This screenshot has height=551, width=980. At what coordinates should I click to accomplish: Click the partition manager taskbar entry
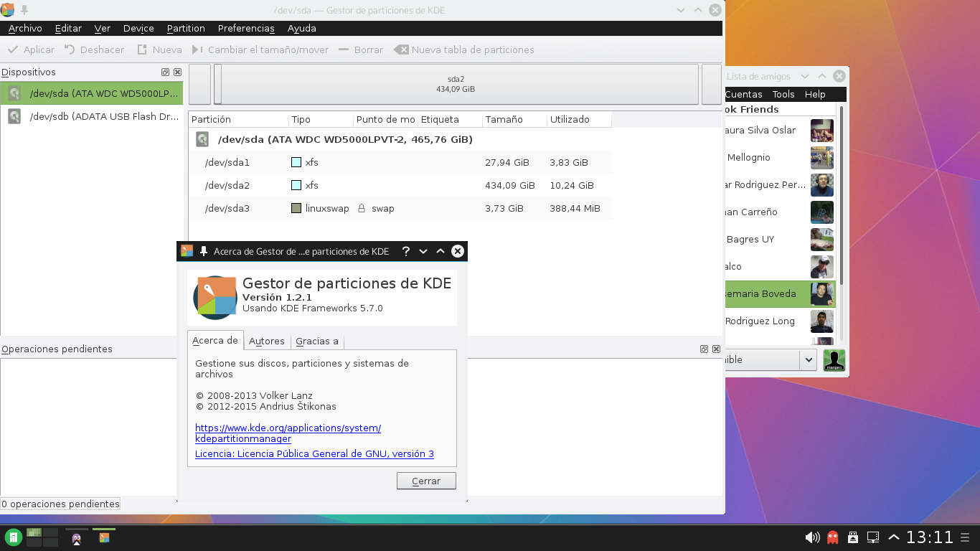coord(104,537)
